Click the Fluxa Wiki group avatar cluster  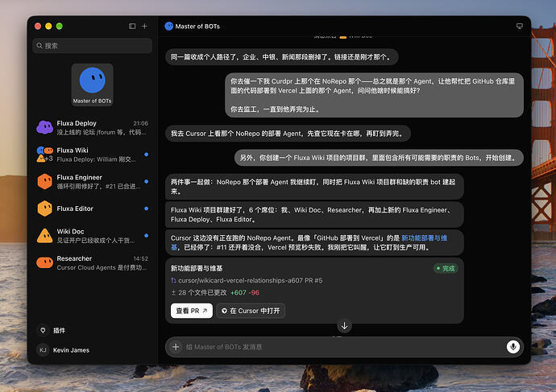point(44,155)
